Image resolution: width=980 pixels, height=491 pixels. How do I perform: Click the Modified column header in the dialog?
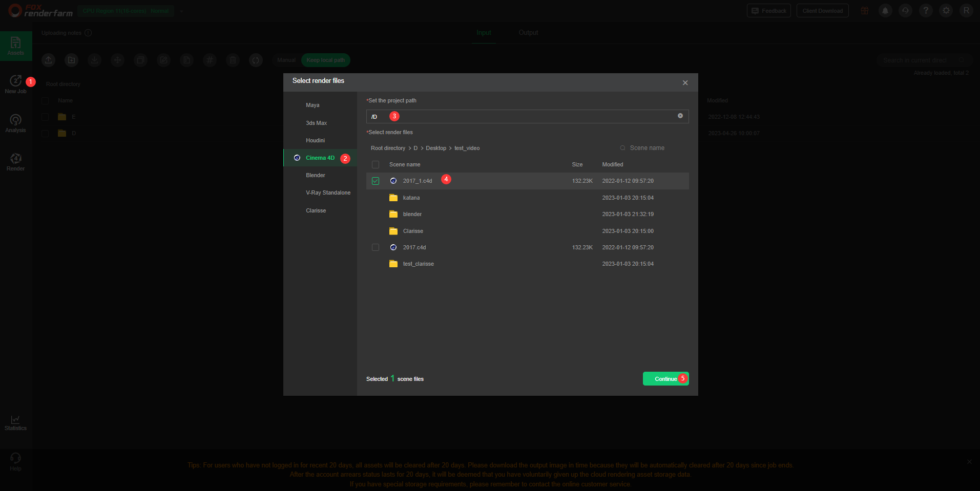point(613,164)
